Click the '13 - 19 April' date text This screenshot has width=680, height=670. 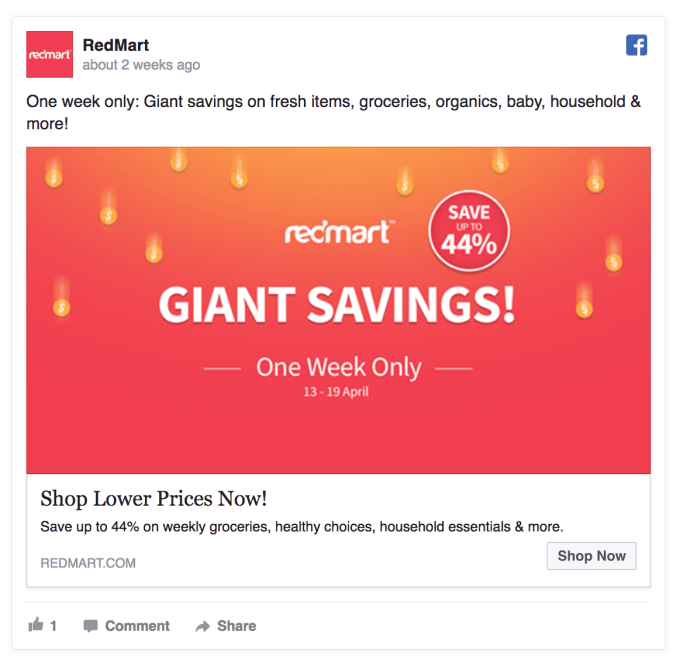(336, 391)
